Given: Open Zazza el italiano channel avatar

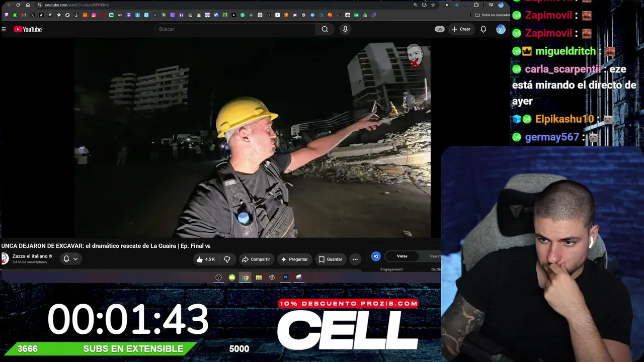Looking at the screenshot, I should coord(5,258).
